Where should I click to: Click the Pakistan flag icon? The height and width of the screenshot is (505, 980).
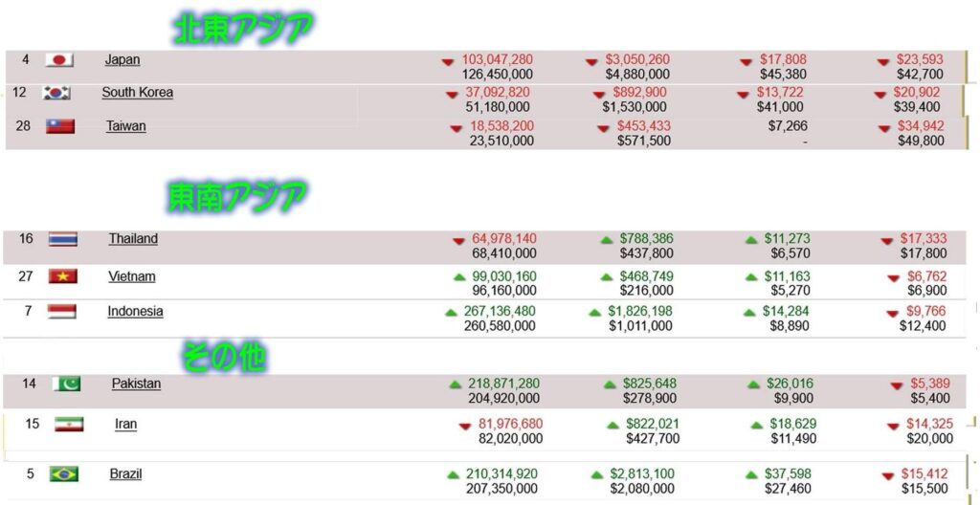pos(66,384)
